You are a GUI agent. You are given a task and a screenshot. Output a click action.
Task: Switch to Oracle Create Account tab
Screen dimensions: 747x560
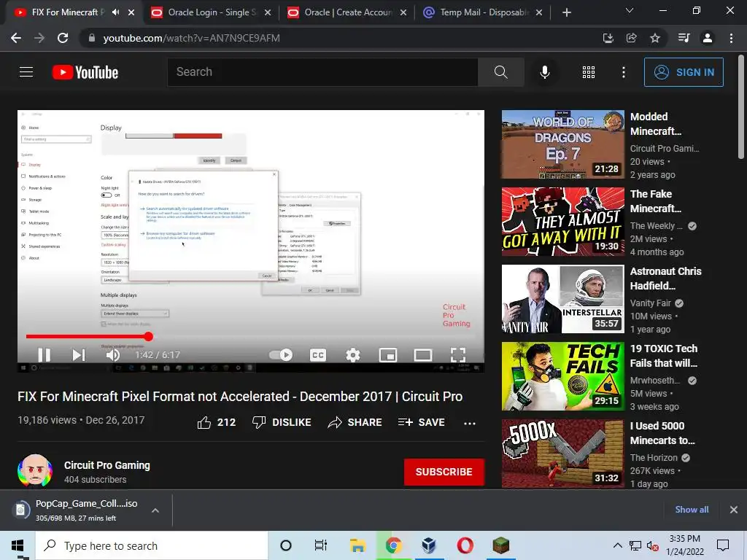(x=347, y=12)
